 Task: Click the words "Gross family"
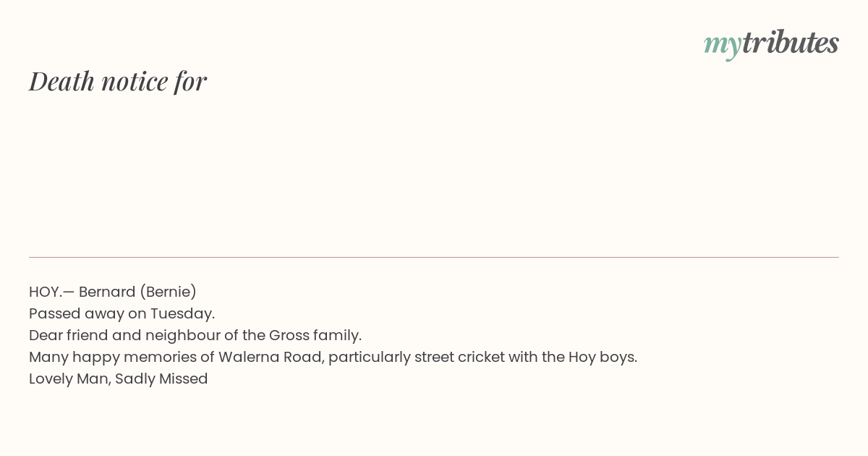click(314, 335)
